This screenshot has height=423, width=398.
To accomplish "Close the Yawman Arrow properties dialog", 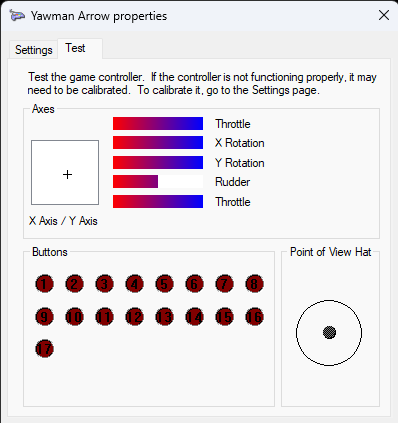I will pyautogui.click(x=384, y=15).
